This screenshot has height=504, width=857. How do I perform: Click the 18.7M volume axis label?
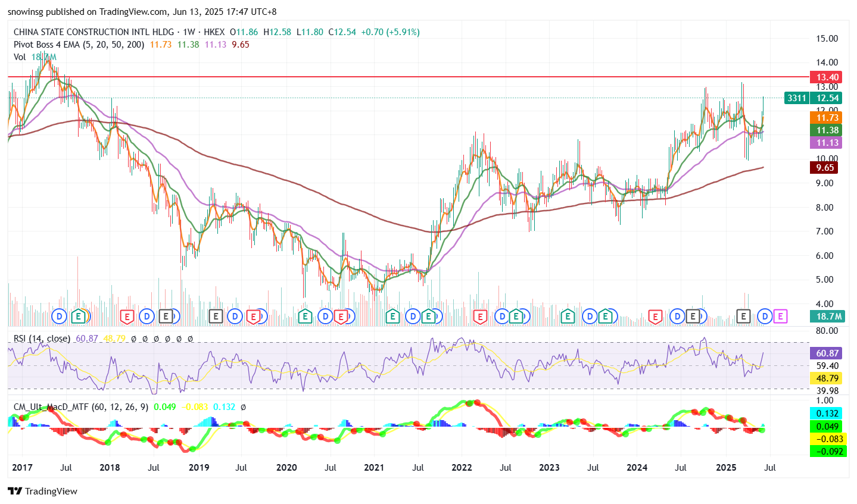point(827,317)
